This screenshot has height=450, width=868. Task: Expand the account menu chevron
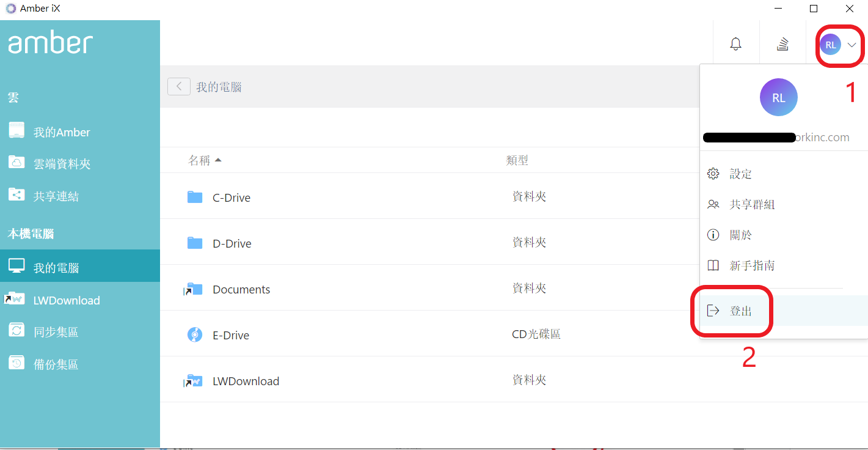click(x=852, y=45)
